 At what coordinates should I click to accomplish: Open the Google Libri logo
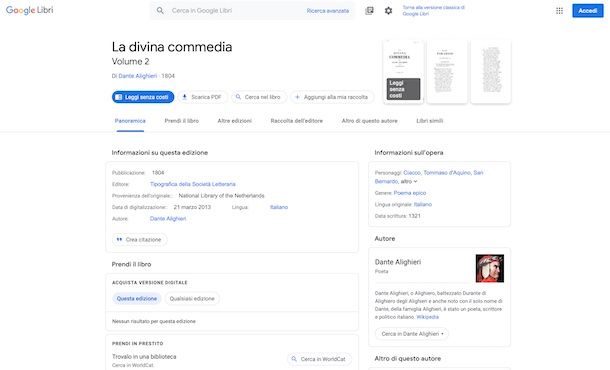coord(30,10)
